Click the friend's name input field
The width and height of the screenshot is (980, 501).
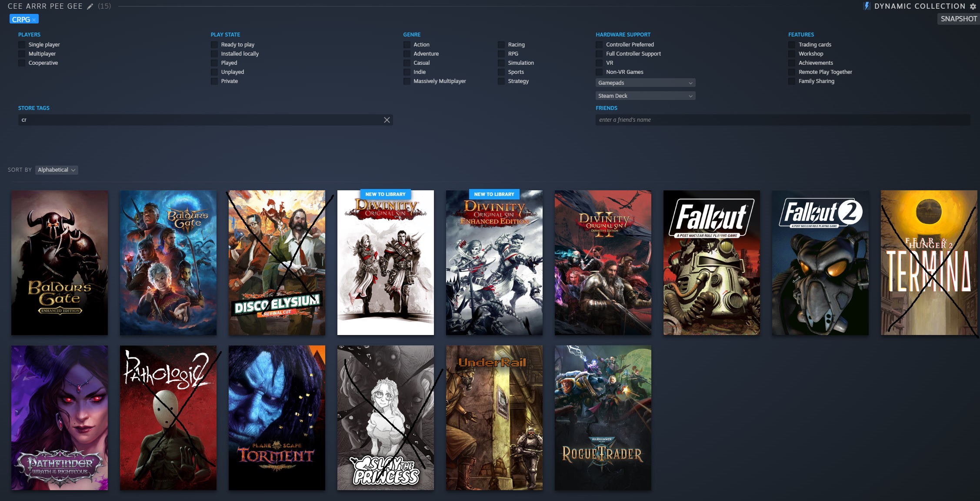pyautogui.click(x=783, y=120)
